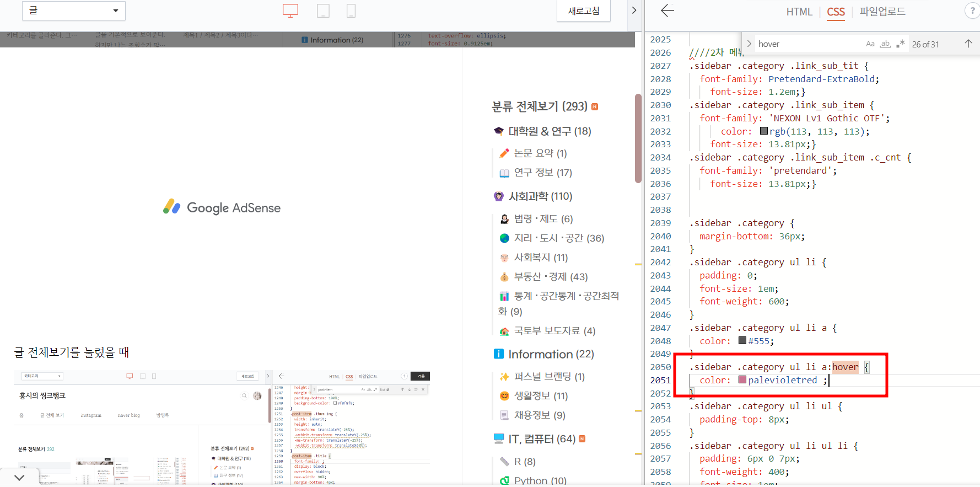
Task: Open 부동산·경제 (43) subcategory
Action: [x=551, y=277]
